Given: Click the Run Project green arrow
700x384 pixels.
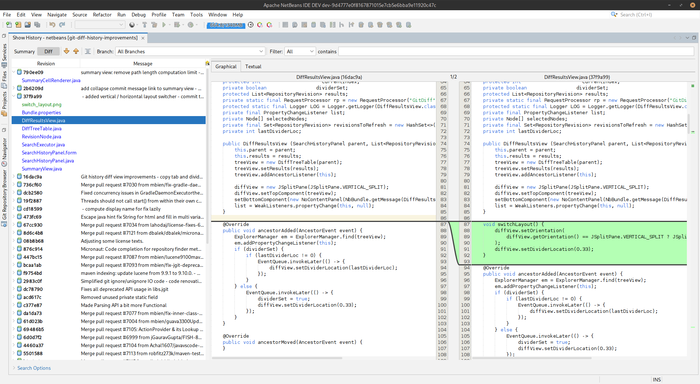Looking at the screenshot, I should 164,25.
